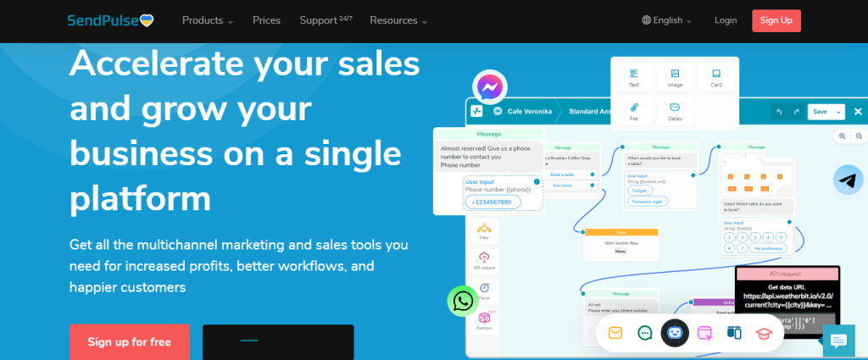Click the zoom in magnifier
The width and height of the screenshot is (868, 360).
pos(842,136)
